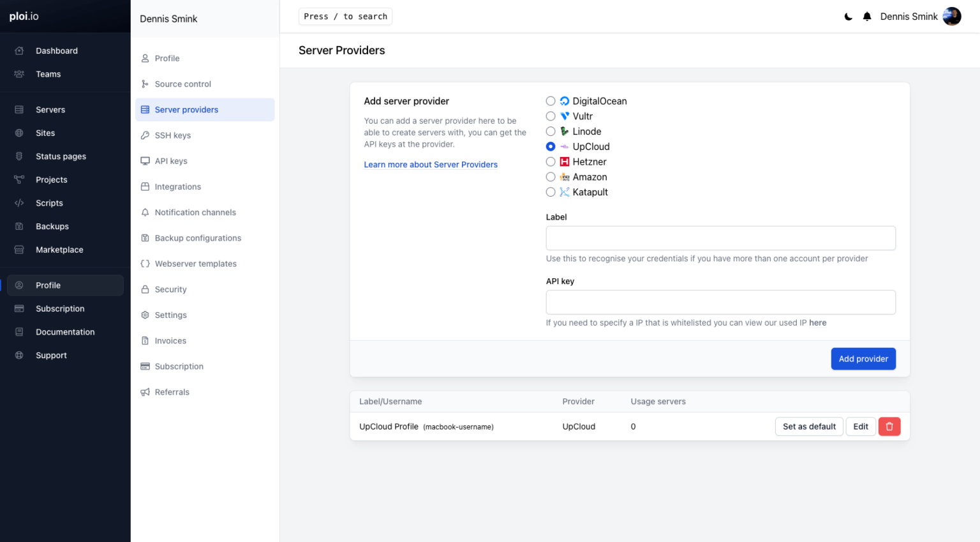Click the Servers icon in main sidebar
The height and width of the screenshot is (542, 980).
[19, 110]
